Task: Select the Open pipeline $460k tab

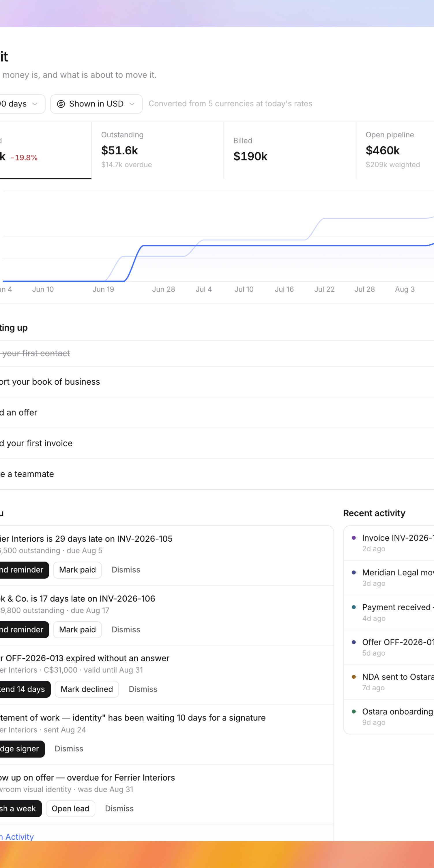Action: coord(395,150)
